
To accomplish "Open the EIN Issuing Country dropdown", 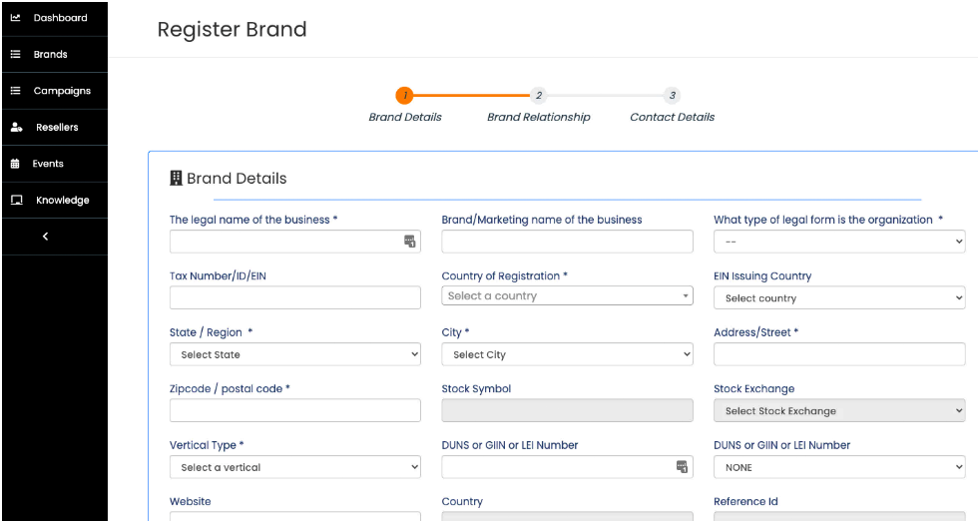I will [839, 298].
